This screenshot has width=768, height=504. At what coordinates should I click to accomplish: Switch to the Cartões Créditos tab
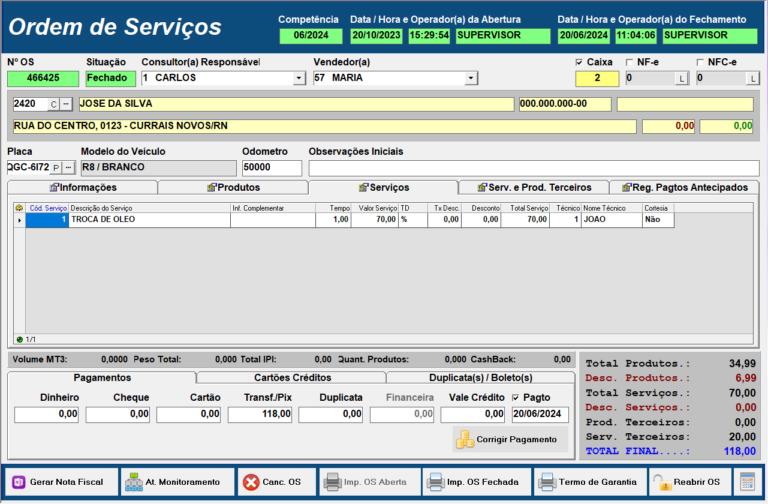pos(292,378)
